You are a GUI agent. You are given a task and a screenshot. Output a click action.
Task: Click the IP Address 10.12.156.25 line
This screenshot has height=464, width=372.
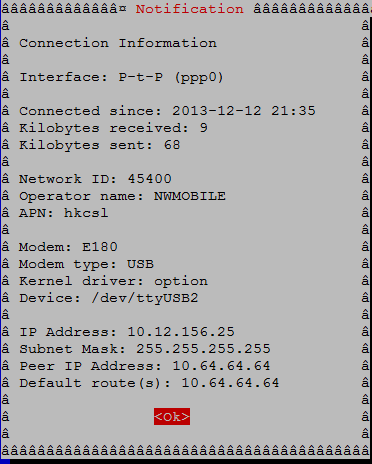coord(127,332)
